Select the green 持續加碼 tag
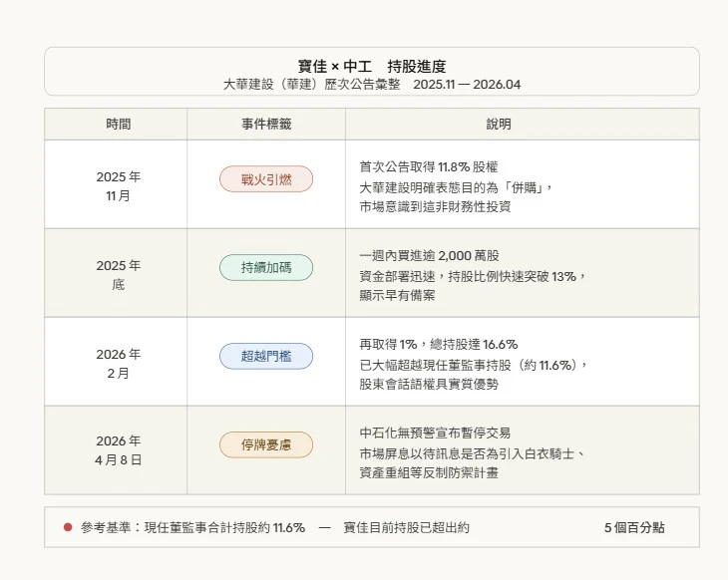The width and height of the screenshot is (728, 580). 266,268
